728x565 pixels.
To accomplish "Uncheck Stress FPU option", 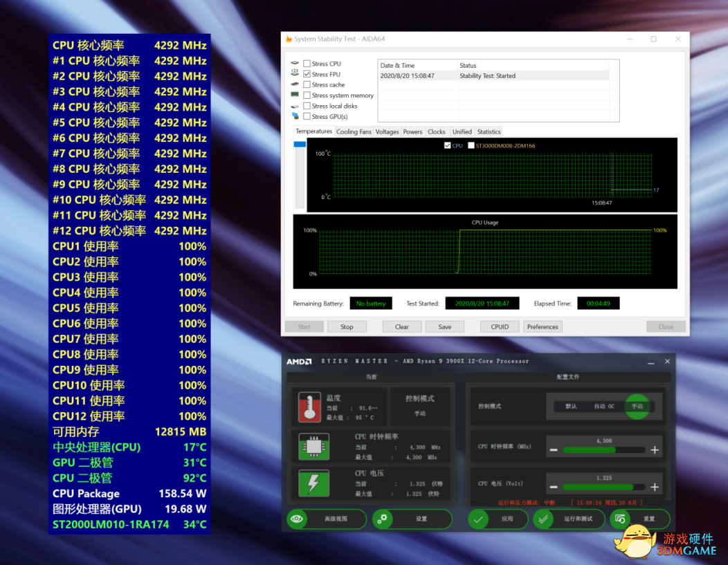I will coord(307,74).
